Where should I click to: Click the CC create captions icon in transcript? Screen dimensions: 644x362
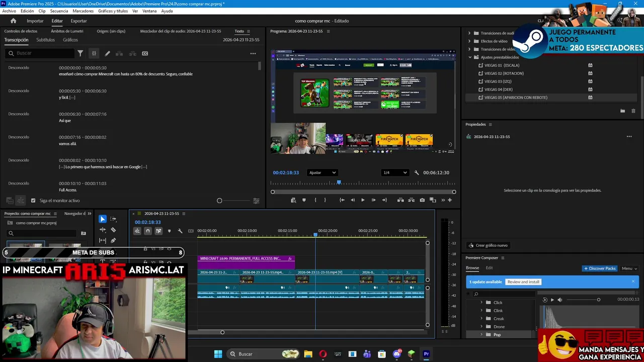(x=145, y=53)
